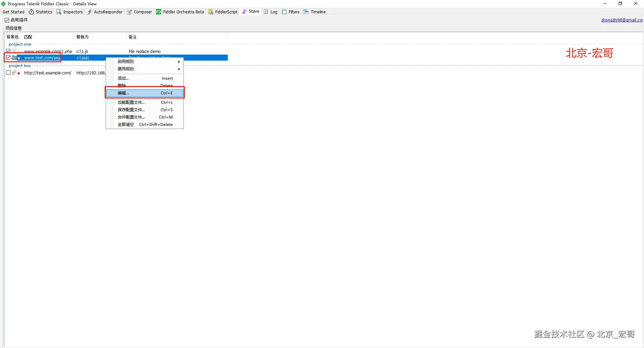Click the AutoResponder lightning bolt icon

pyautogui.click(x=90, y=12)
